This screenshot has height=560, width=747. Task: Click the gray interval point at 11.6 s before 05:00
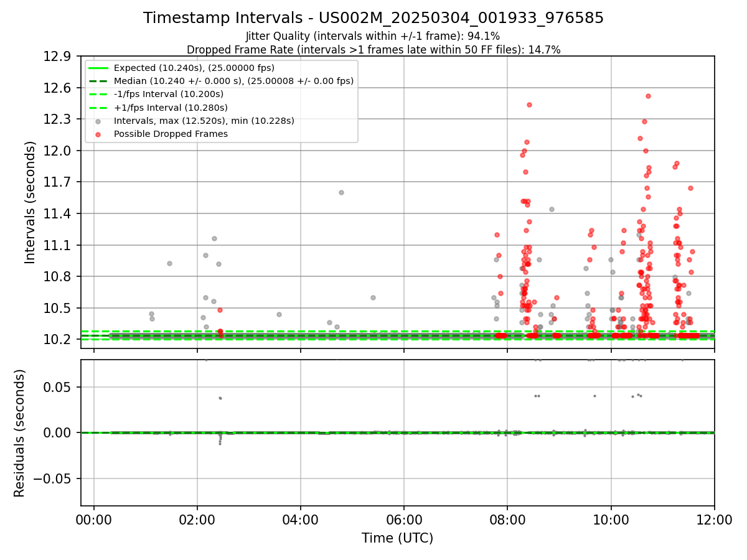pos(341,192)
